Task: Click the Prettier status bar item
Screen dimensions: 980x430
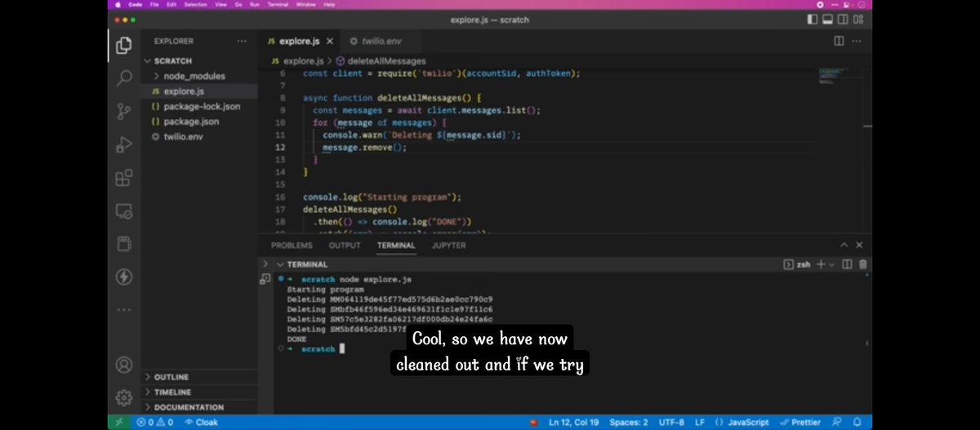Action: pos(801,423)
